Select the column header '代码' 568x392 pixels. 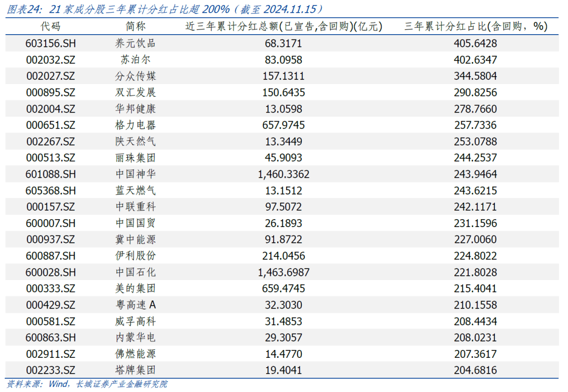(50, 26)
